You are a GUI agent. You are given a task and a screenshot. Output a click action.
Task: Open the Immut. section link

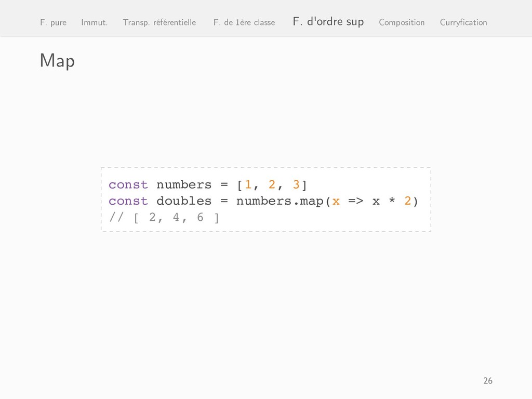coord(95,22)
